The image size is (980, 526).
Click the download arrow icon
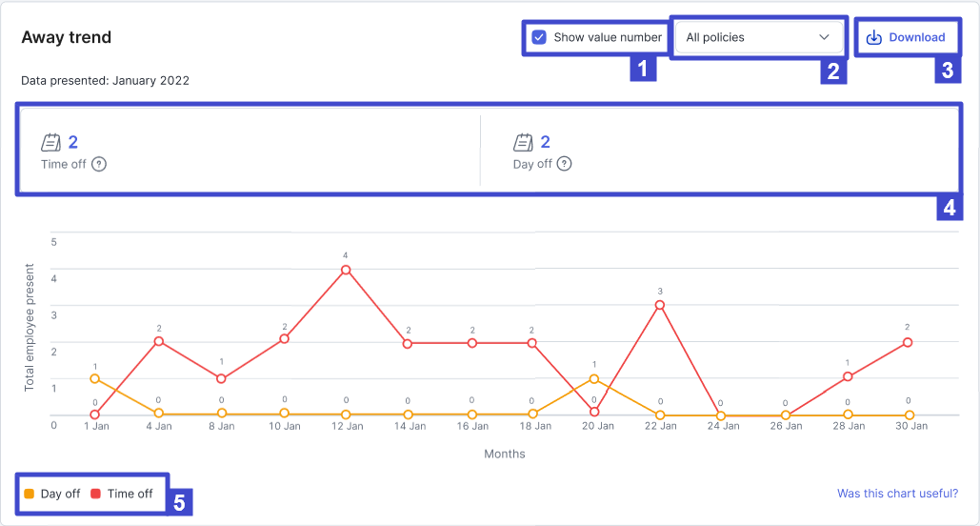point(874,37)
